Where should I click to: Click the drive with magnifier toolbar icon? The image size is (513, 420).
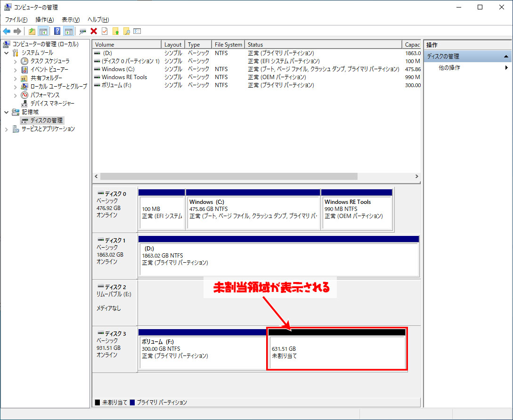[83, 32]
